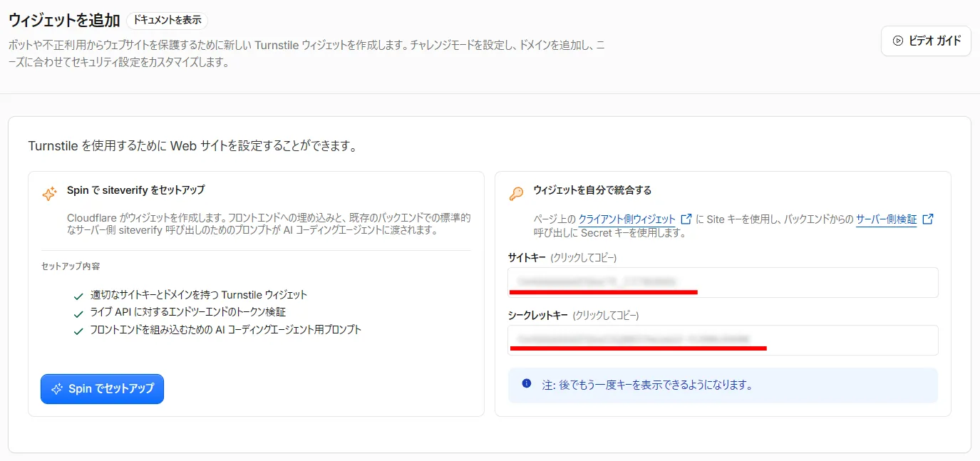Click text ライブ API に対するエンドツーエンドのトークン検証
Image resolution: width=980 pixels, height=461 pixels.
pos(188,312)
